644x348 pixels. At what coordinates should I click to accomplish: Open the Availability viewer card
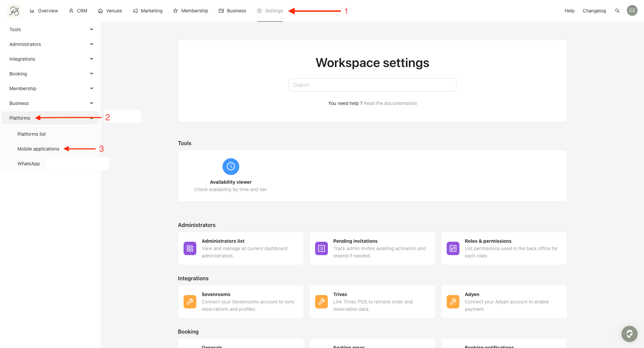pyautogui.click(x=231, y=175)
